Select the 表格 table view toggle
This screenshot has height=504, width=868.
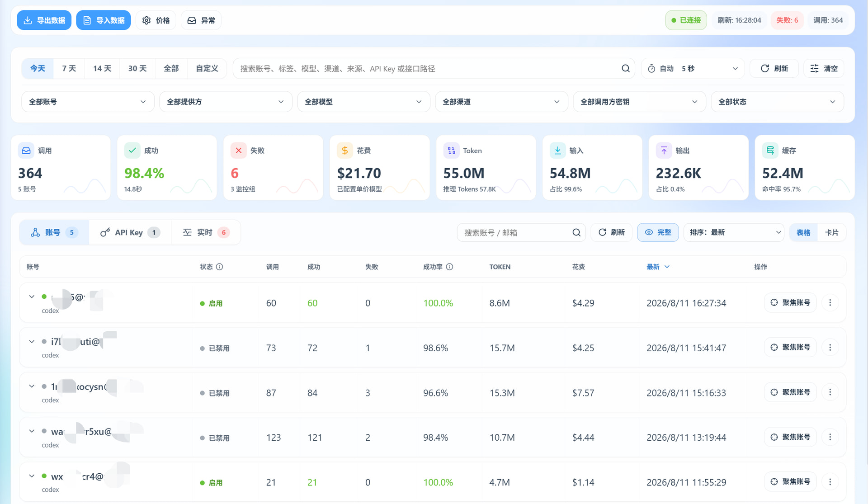[803, 232]
